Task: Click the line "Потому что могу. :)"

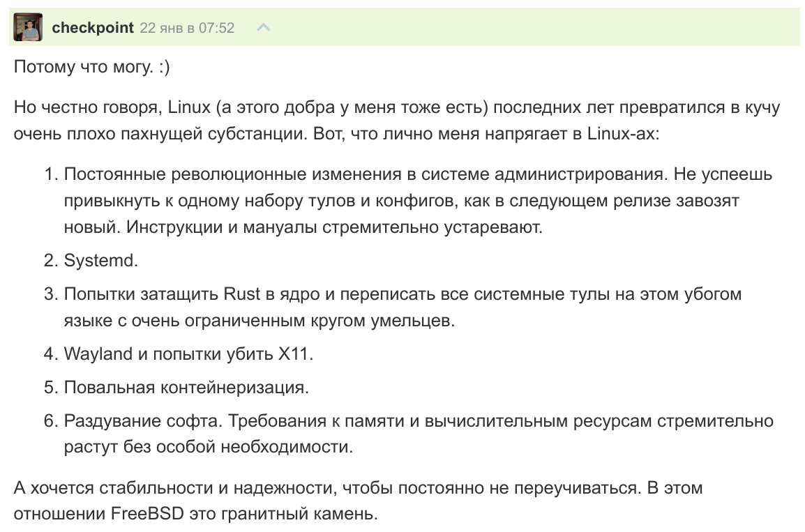Action: click(x=92, y=67)
